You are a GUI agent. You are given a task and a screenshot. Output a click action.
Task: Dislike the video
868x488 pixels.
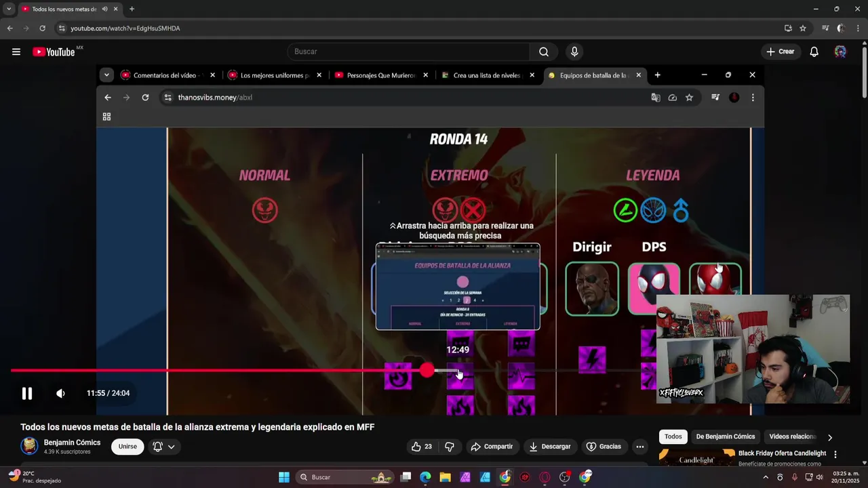pyautogui.click(x=449, y=447)
